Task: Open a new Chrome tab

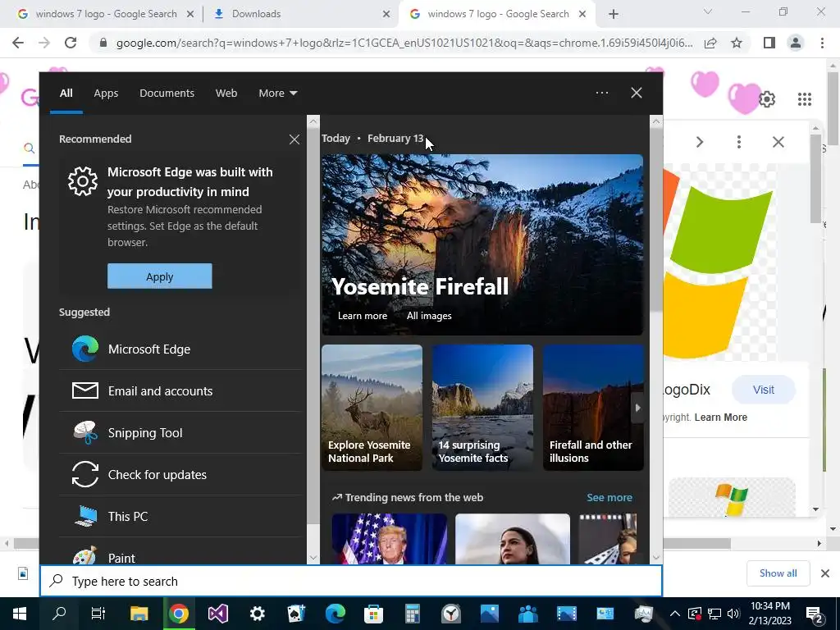Action: tap(614, 15)
